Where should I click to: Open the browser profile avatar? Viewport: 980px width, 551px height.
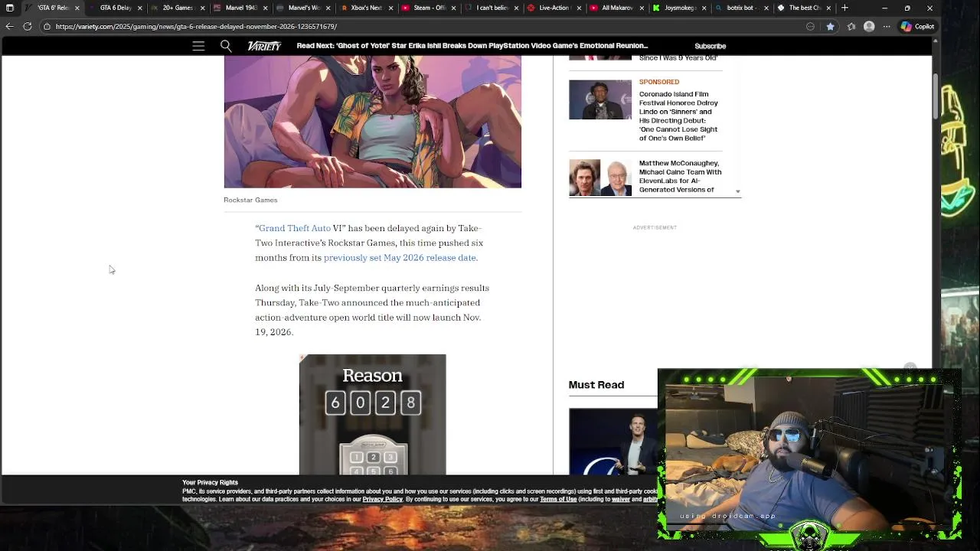(869, 26)
